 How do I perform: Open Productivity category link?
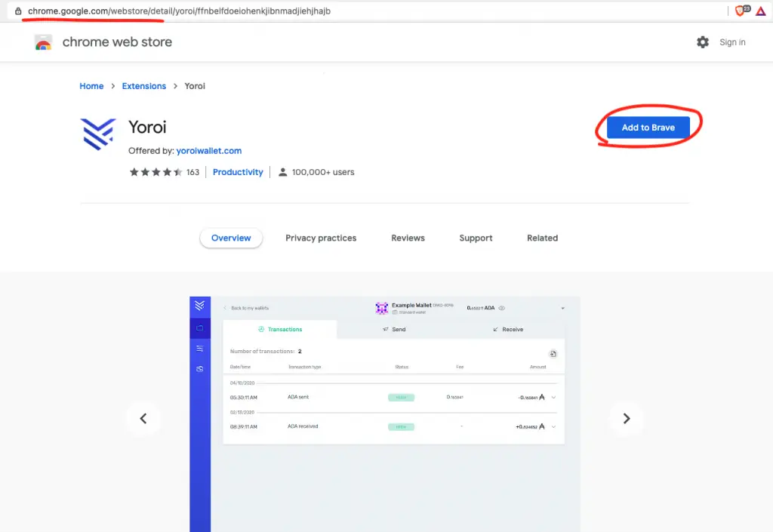tap(238, 172)
